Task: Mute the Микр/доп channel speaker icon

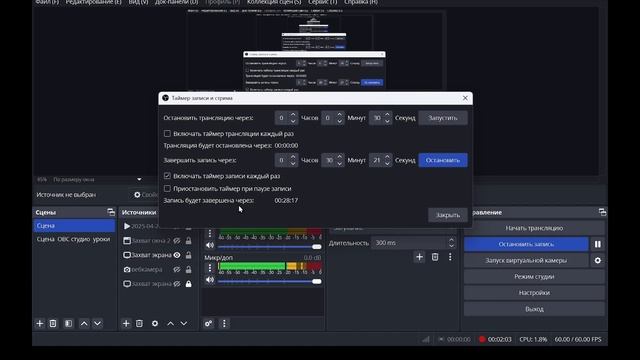Action: coord(210,280)
